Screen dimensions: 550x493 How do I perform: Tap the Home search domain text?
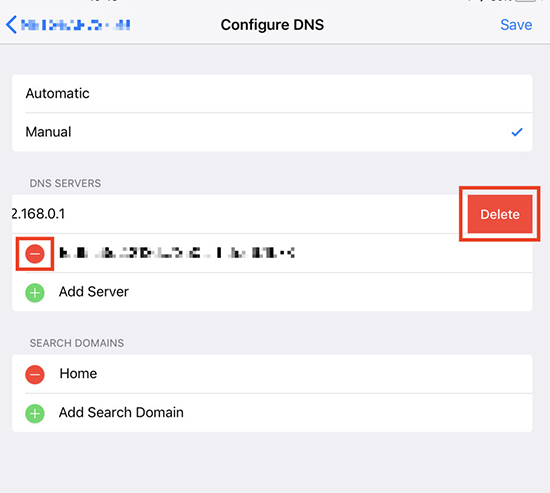pyautogui.click(x=78, y=373)
